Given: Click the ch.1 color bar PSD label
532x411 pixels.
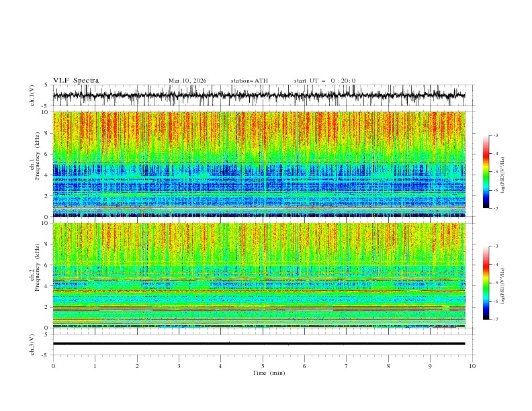Looking at the screenshot, I should click(503, 175).
